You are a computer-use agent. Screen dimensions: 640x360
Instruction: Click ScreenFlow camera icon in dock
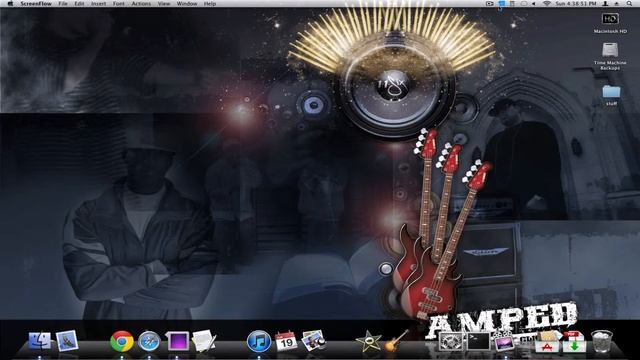tap(505, 341)
